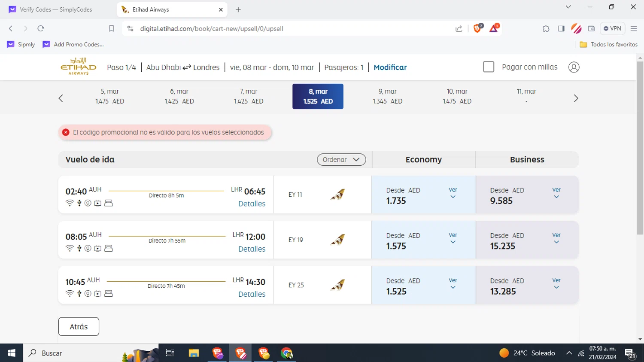
Task: Open the tab search dropdown chevron
Action: (568, 7)
